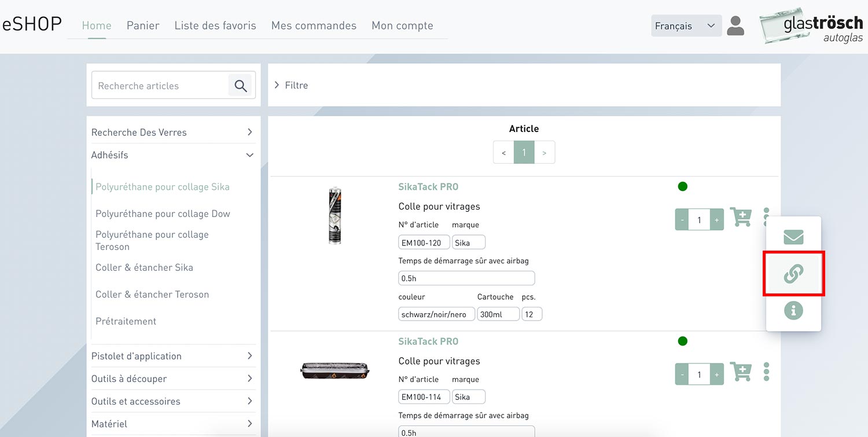868x437 pixels.
Task: Click the eSHOP title
Action: pyautogui.click(x=32, y=24)
